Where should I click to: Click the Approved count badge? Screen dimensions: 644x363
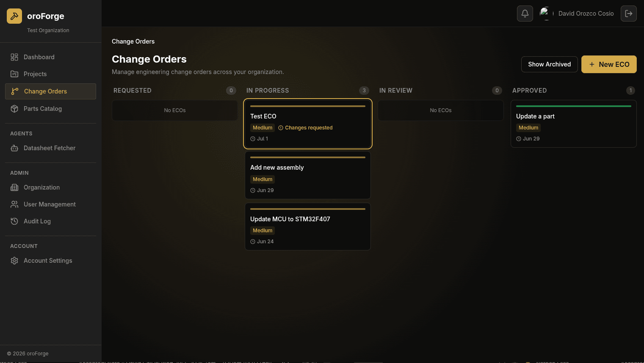point(630,91)
